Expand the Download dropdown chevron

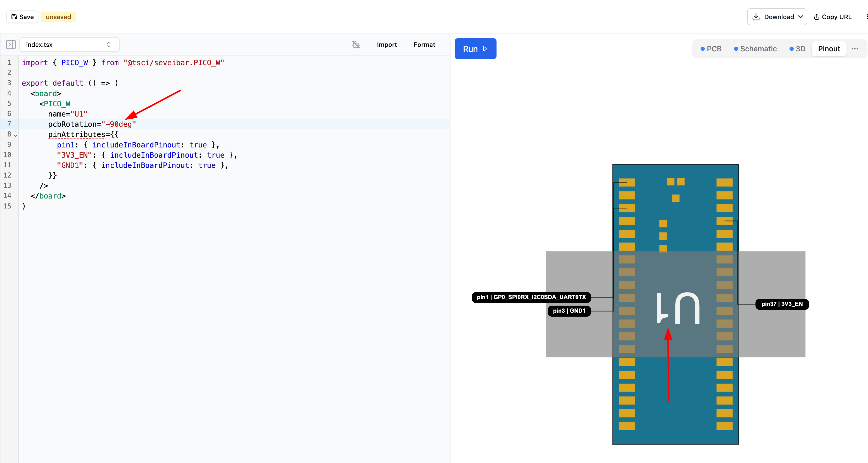pyautogui.click(x=800, y=17)
